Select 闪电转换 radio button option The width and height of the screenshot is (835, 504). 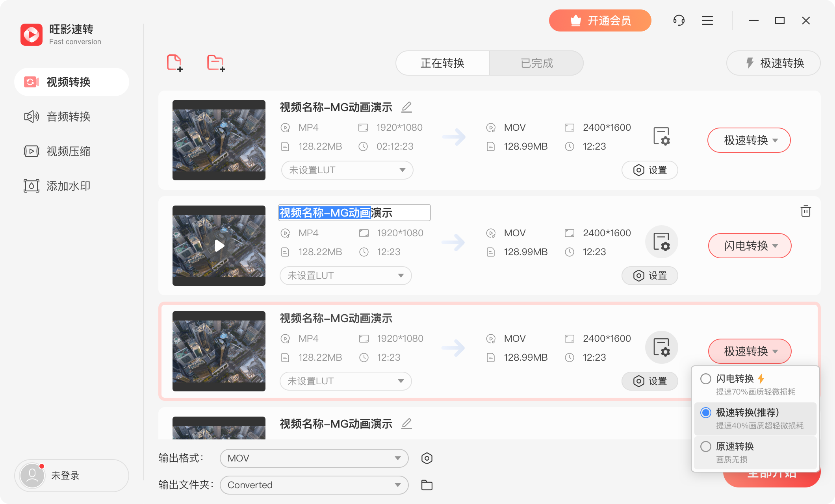(x=707, y=378)
